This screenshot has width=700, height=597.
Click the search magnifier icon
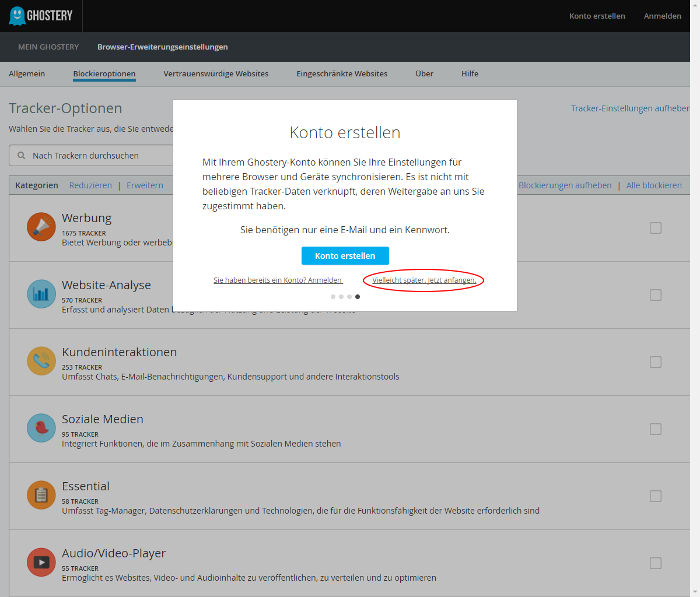(x=22, y=156)
